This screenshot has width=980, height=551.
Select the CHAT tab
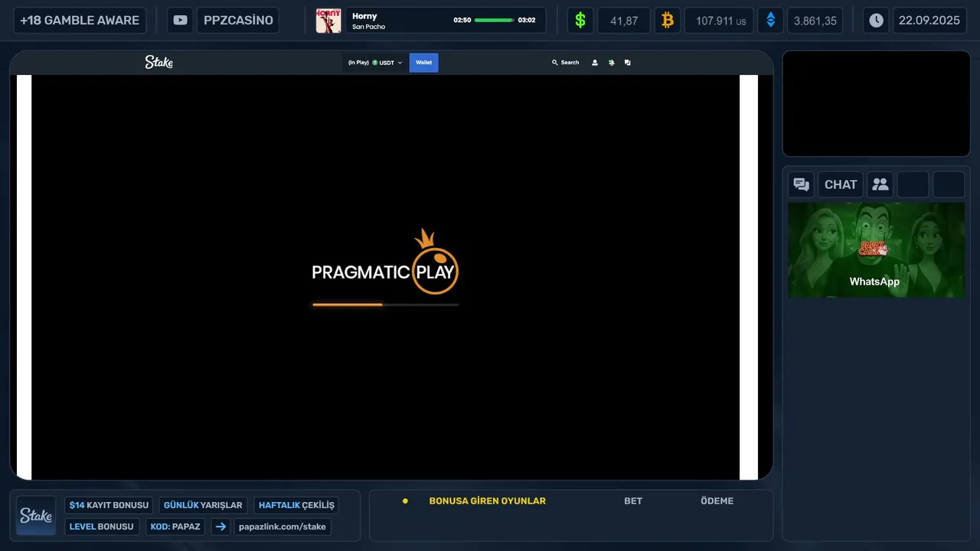click(x=841, y=184)
